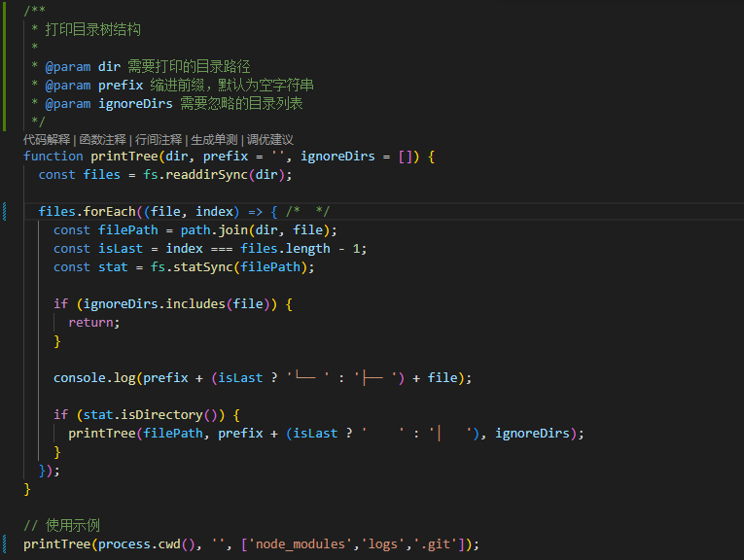
Task: Click the 'logs' string literal
Action: click(x=383, y=544)
